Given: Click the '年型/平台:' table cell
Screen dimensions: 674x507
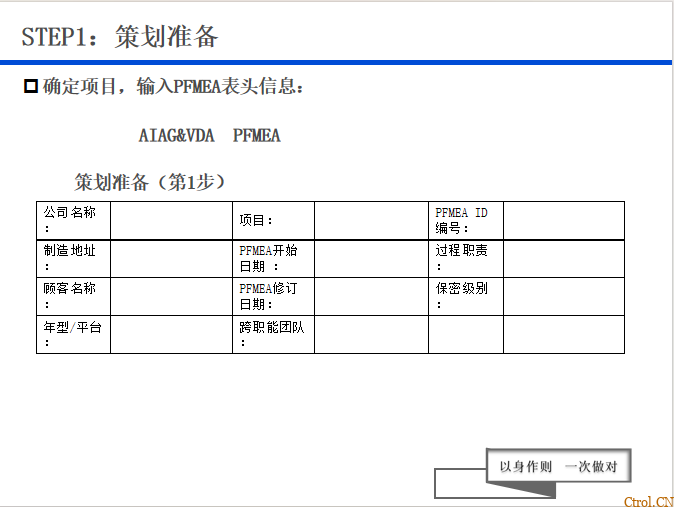Looking at the screenshot, I should tap(74, 335).
